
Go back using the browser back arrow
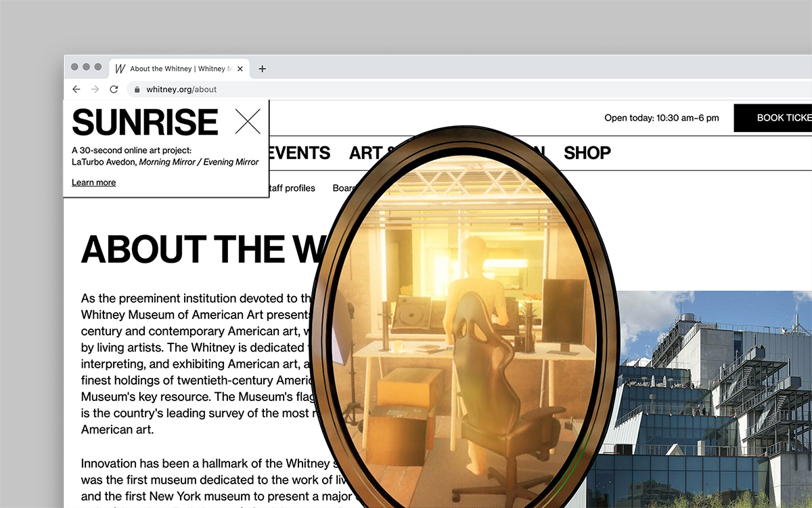click(76, 89)
